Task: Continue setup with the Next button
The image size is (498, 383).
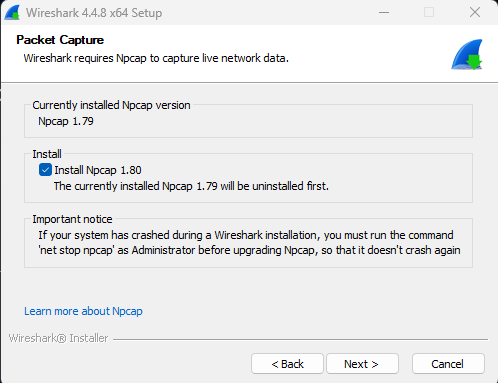Action: pos(362,364)
